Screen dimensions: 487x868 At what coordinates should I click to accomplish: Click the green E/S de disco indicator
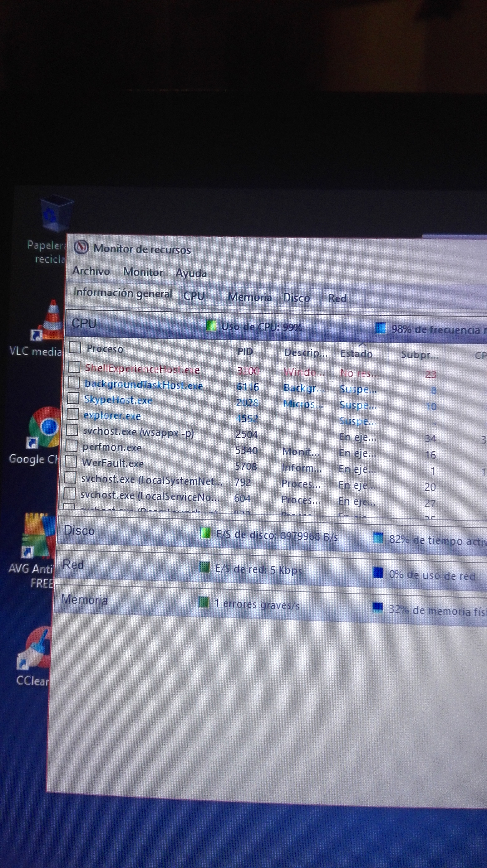click(205, 533)
